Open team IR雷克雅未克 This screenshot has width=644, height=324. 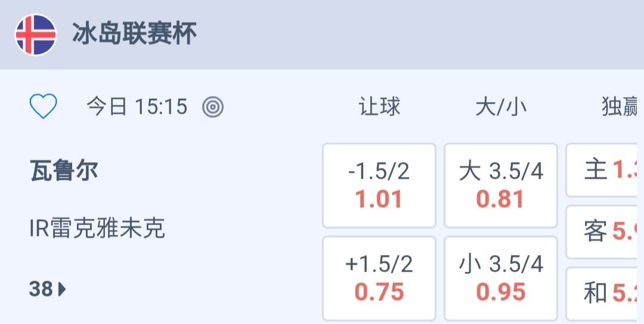[97, 228]
